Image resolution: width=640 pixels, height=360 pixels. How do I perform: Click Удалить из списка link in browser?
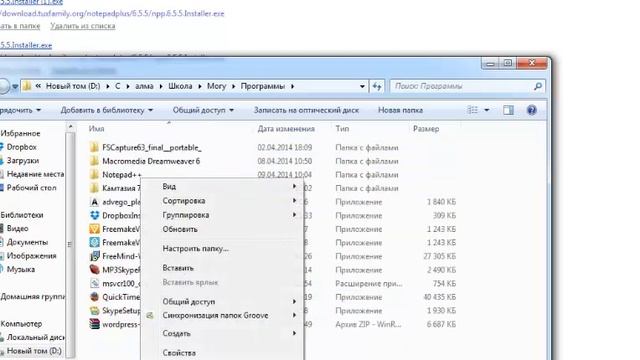click(x=82, y=26)
